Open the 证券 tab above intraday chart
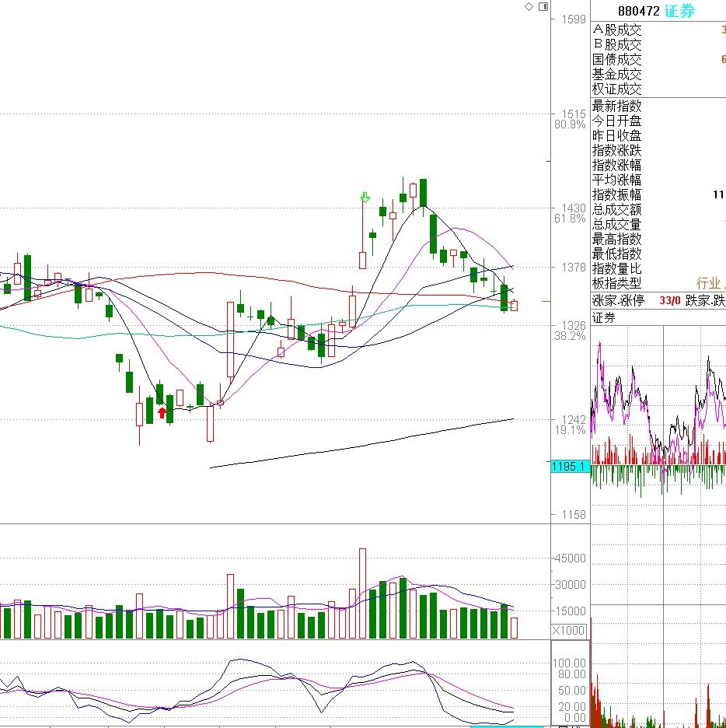The width and height of the screenshot is (726, 728). (x=603, y=317)
